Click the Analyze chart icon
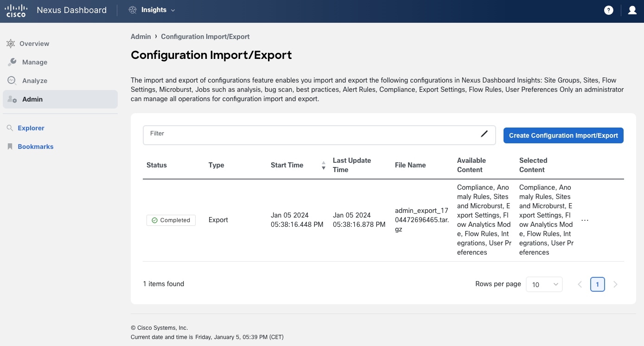 point(12,80)
